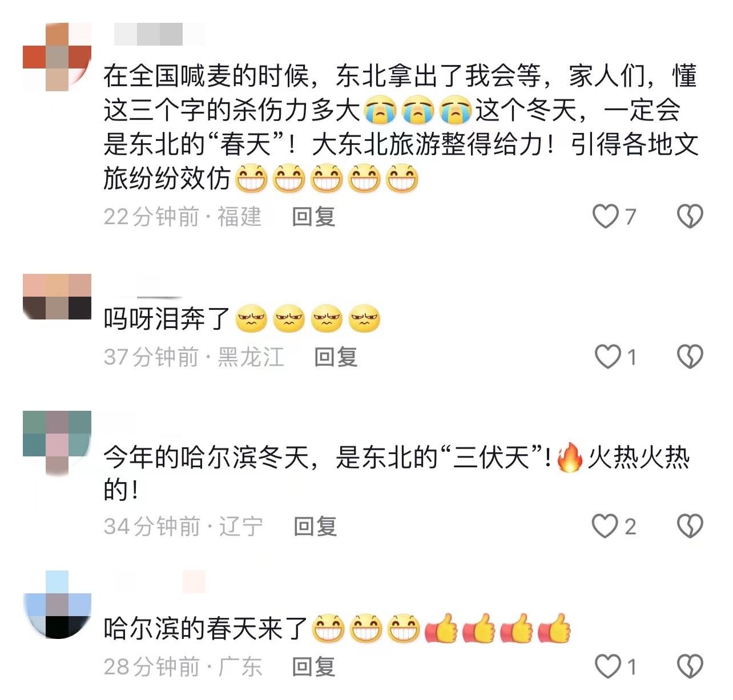Open the first commenter's avatar
Image resolution: width=733 pixels, height=700 pixels.
[x=57, y=57]
